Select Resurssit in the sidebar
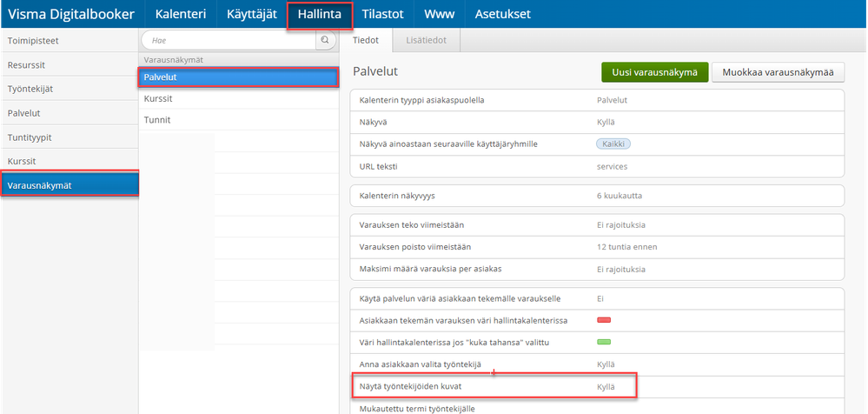Viewport: 868px width, 414px height. (70, 65)
